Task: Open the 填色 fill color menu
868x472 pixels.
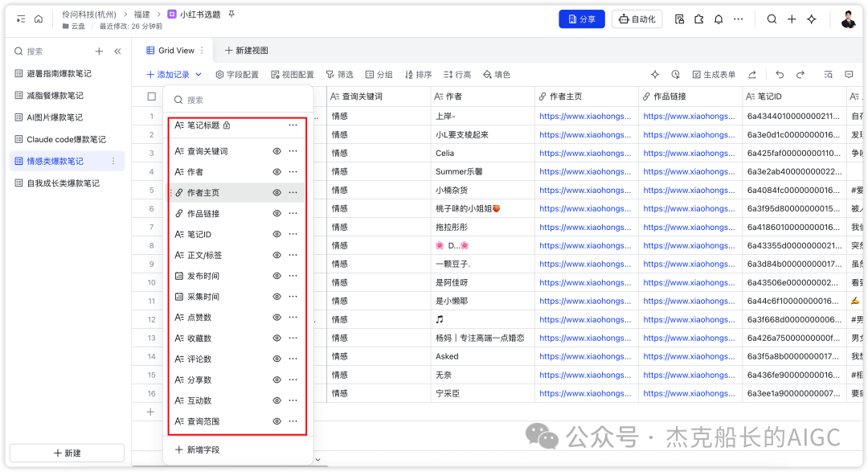Action: pyautogui.click(x=497, y=74)
